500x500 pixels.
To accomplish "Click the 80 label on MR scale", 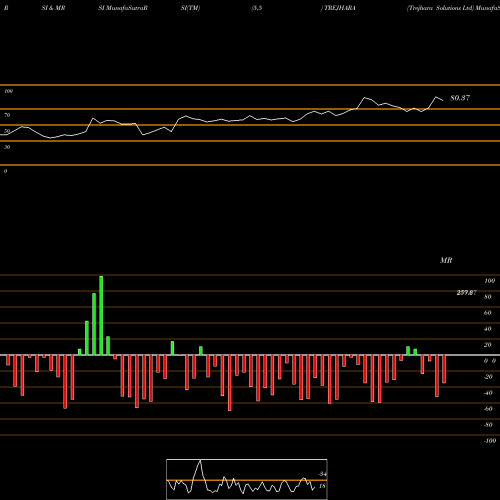I will pos(488,297).
